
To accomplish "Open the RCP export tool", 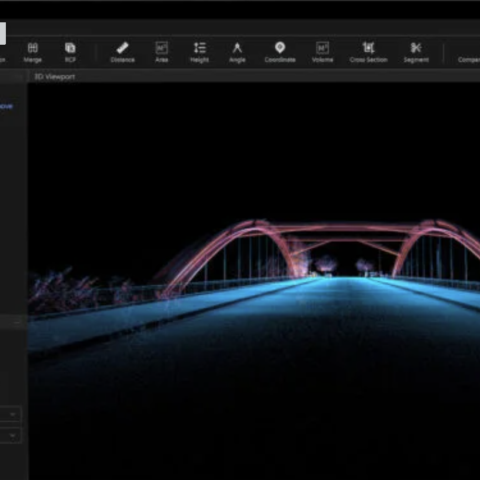I will point(70,52).
